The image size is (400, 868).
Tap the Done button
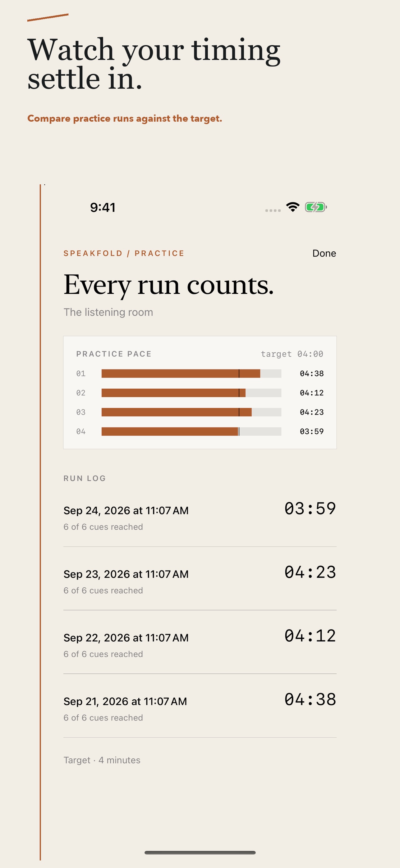pos(324,253)
